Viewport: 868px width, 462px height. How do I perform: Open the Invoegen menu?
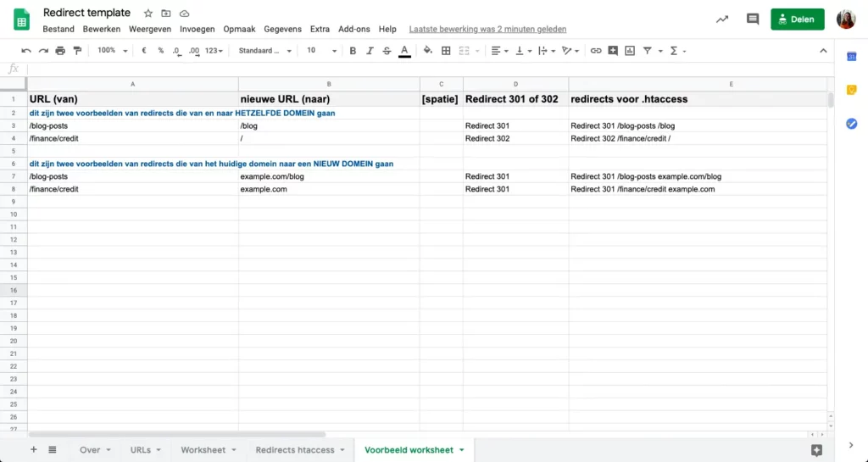[x=197, y=29]
